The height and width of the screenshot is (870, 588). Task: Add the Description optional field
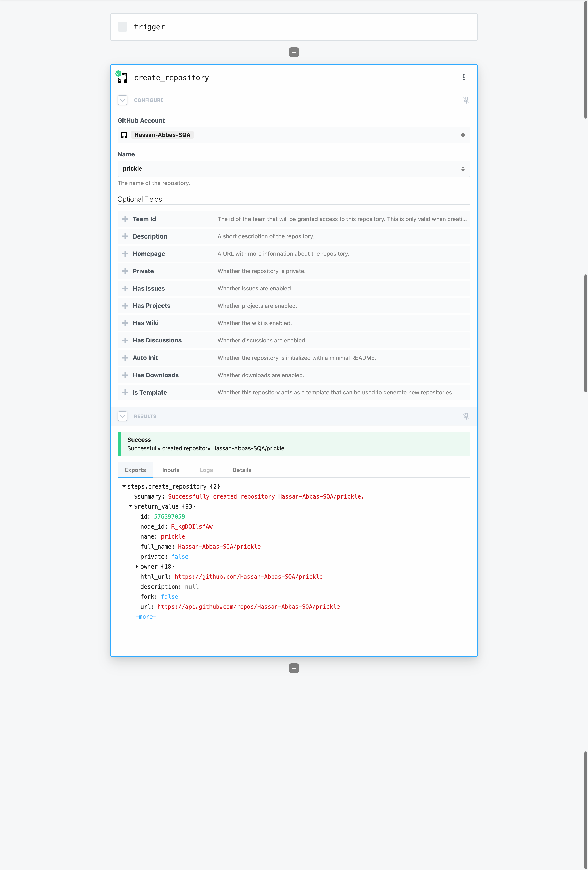(125, 236)
